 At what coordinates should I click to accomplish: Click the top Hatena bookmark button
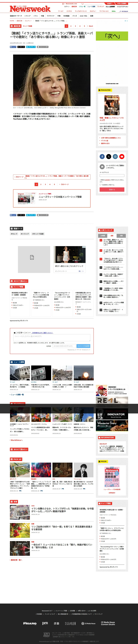tap(31, 47)
